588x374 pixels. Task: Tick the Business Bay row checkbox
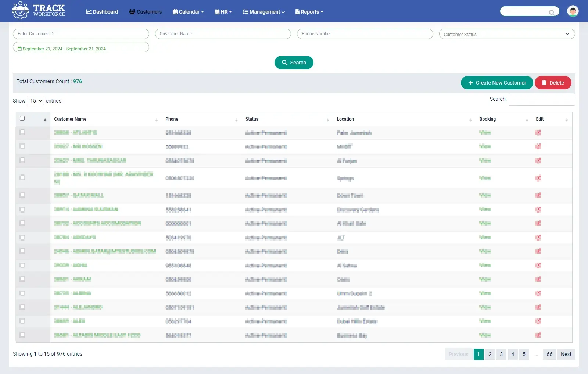click(22, 335)
